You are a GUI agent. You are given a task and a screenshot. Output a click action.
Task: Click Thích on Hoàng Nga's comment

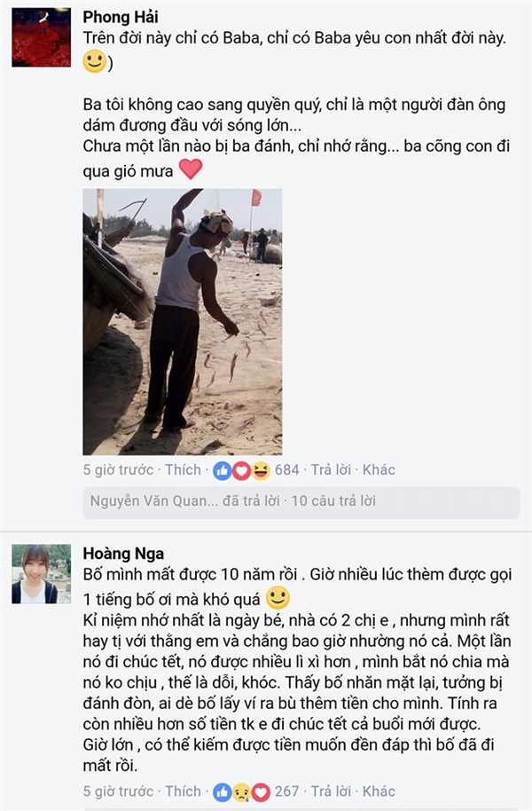pyautogui.click(x=183, y=791)
